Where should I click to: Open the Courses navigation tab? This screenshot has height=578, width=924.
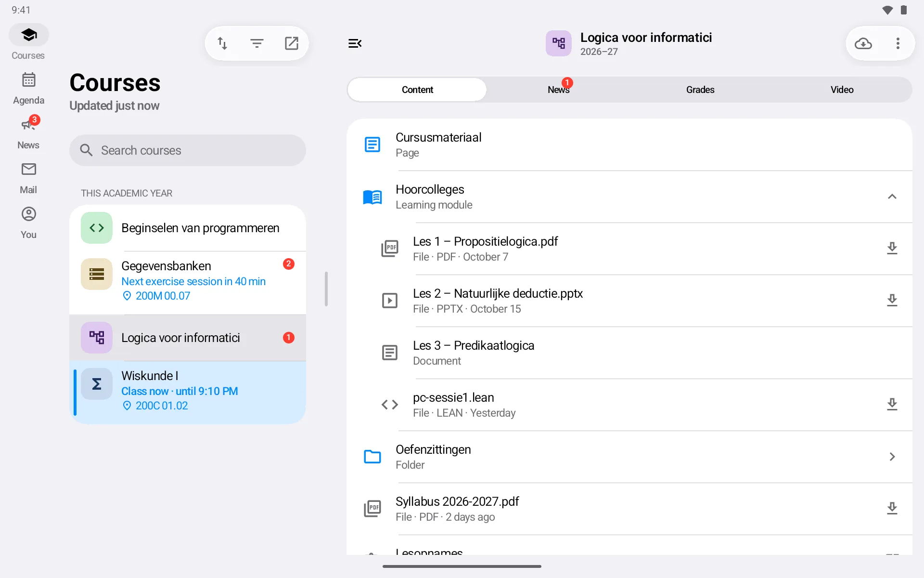tap(28, 42)
